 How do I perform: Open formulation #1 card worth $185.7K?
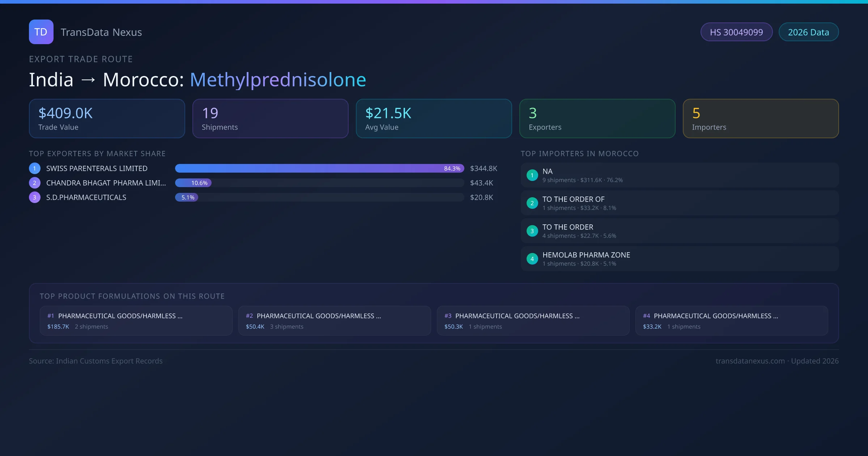point(136,321)
